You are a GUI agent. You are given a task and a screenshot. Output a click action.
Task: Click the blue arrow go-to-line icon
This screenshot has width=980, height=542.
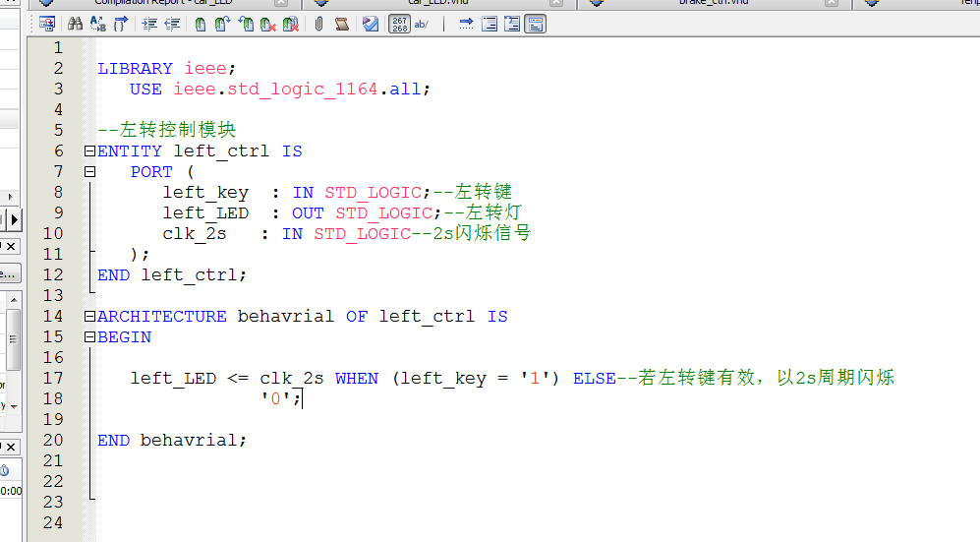(x=466, y=24)
